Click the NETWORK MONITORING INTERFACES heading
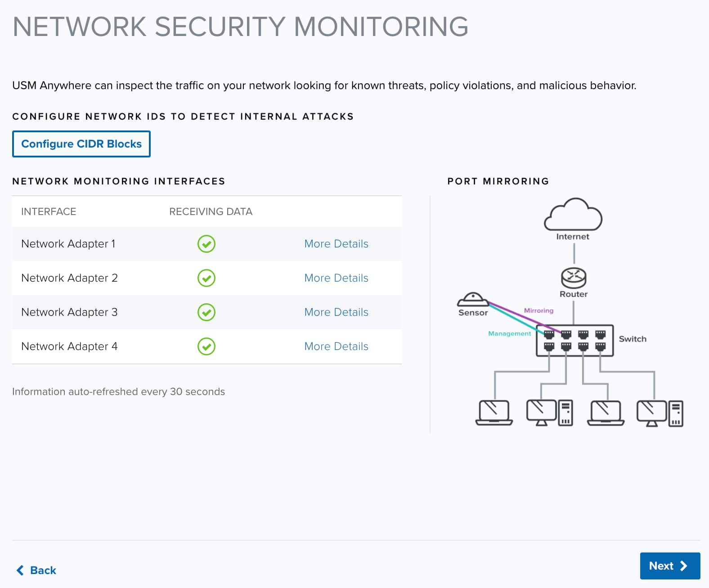The width and height of the screenshot is (709, 588). click(x=119, y=181)
